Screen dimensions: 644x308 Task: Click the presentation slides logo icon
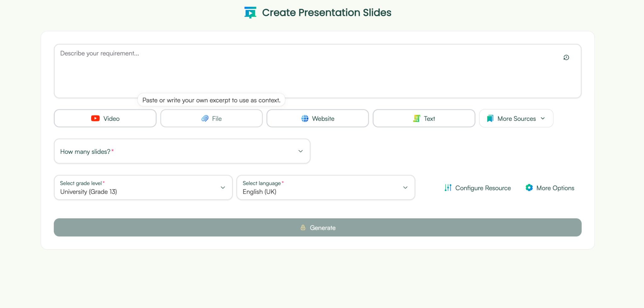250,13
